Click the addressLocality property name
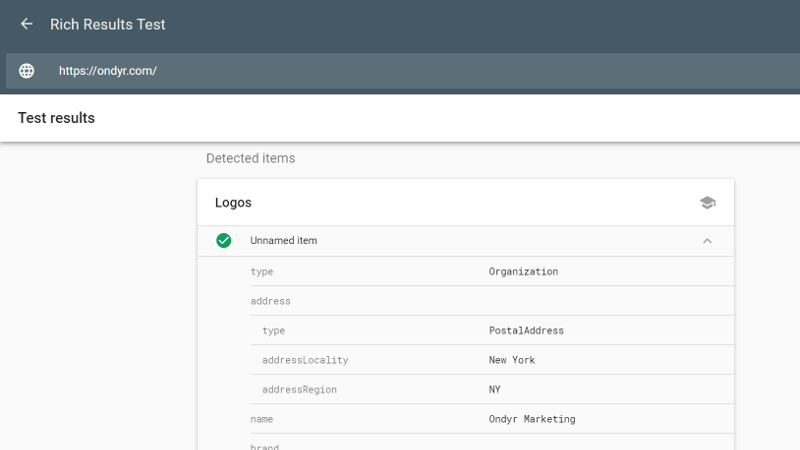The image size is (800, 450). pos(305,360)
